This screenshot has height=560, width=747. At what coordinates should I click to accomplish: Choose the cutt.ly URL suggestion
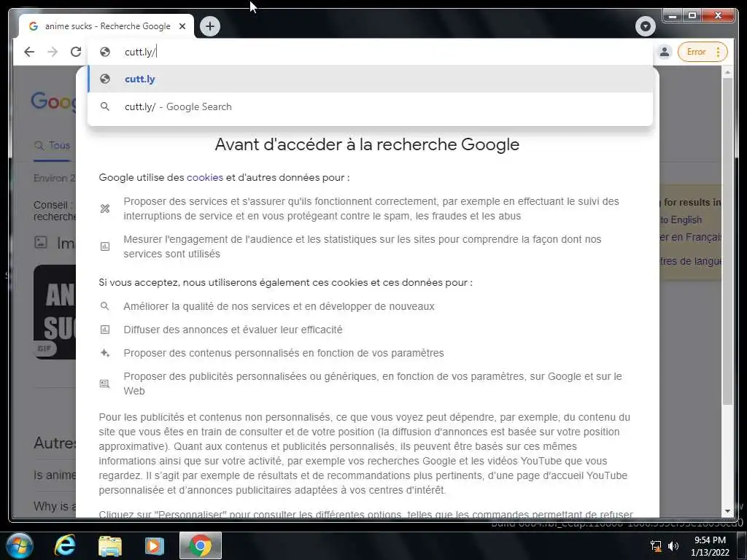(370, 79)
